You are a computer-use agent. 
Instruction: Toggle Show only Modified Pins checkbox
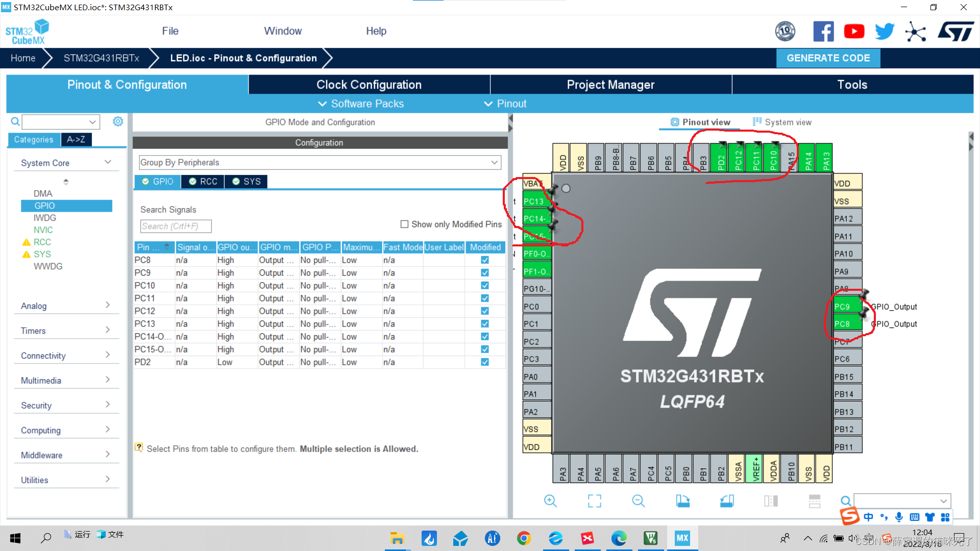click(x=405, y=224)
